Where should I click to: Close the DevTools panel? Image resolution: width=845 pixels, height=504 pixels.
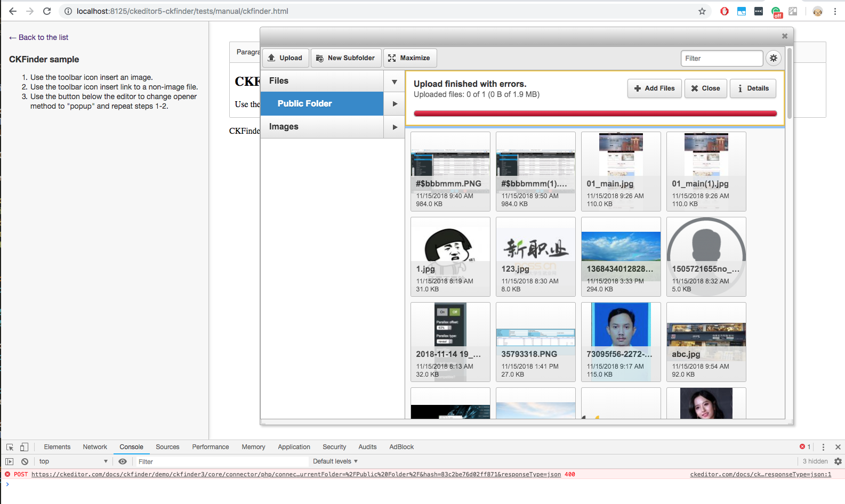[838, 447]
